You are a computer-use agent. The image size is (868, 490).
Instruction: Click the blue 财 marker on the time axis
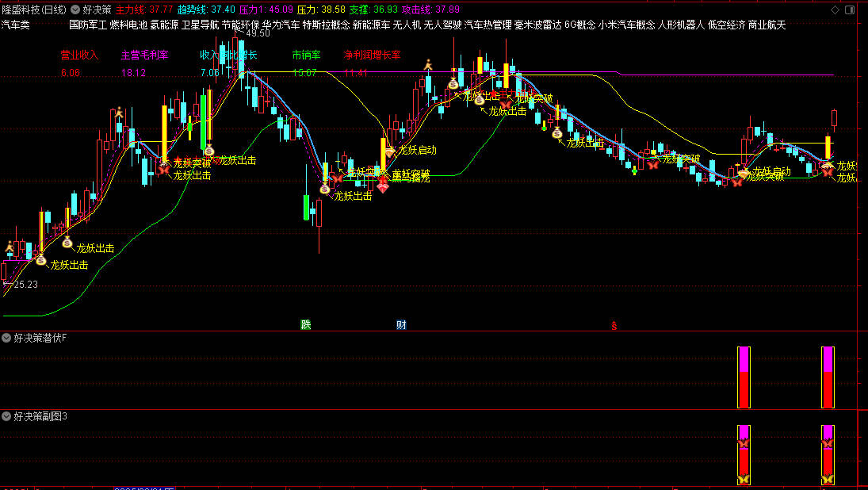tap(401, 325)
